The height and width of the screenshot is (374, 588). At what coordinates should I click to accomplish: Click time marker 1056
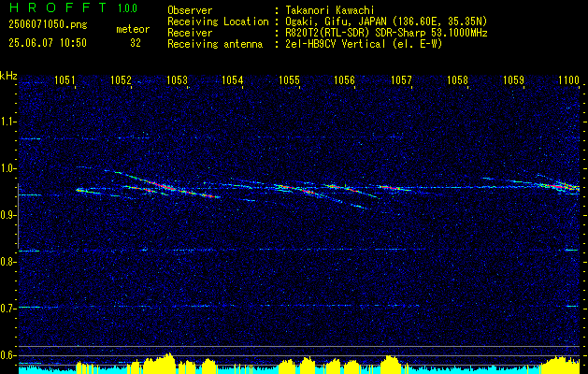(x=344, y=79)
